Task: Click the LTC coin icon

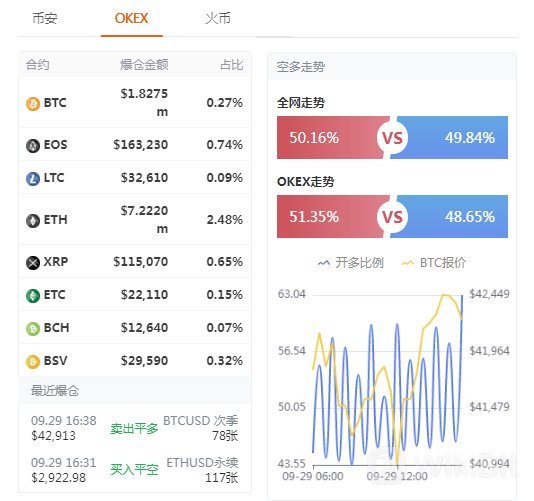Action: [33, 178]
